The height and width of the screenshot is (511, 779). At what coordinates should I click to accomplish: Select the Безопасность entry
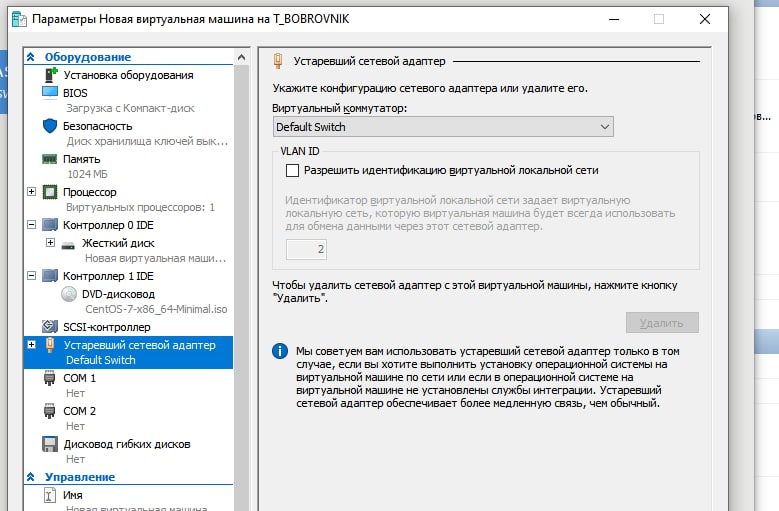coord(97,126)
